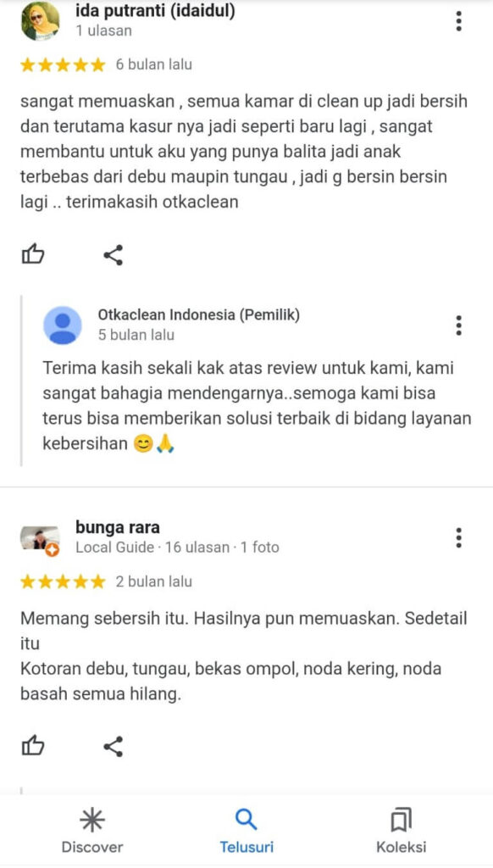Image resolution: width=493 pixels, height=868 pixels.
Task: Open more options for bunga rara's review
Action: [x=459, y=537]
